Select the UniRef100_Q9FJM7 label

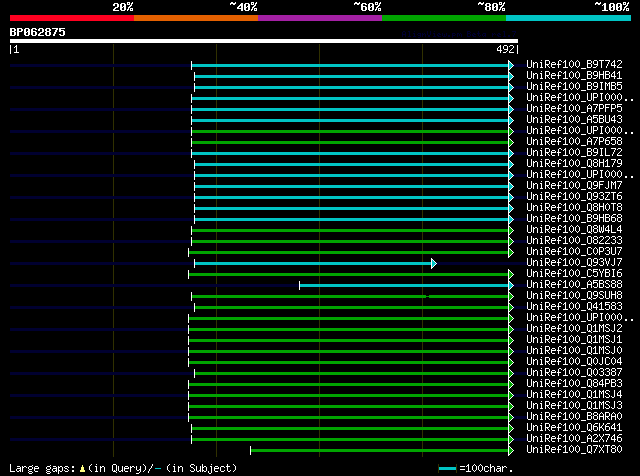pos(574,185)
